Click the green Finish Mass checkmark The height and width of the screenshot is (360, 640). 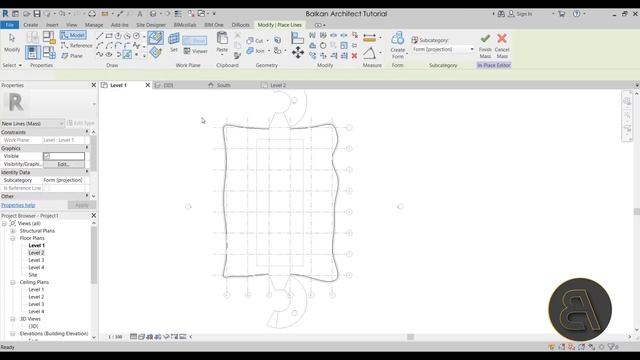485,39
